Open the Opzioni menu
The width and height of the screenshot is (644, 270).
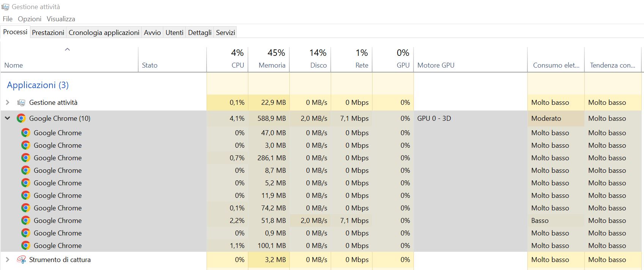click(30, 19)
